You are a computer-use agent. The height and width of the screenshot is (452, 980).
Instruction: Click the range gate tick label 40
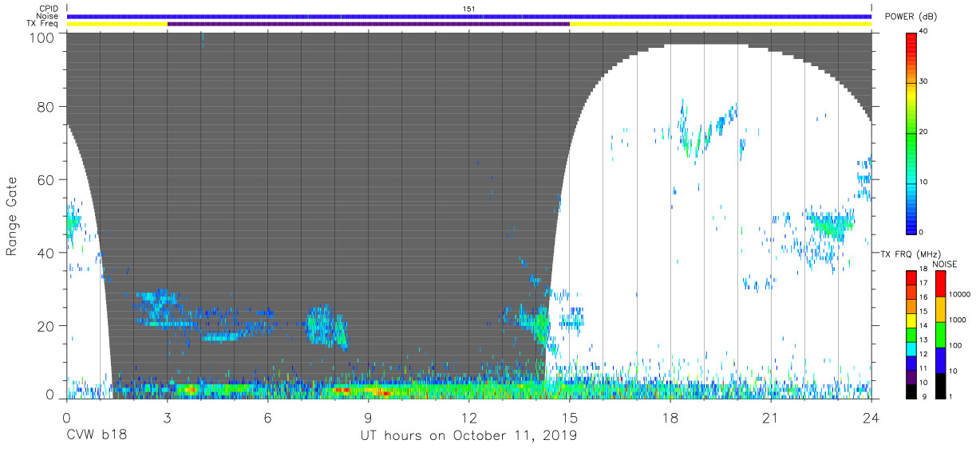coord(46,253)
